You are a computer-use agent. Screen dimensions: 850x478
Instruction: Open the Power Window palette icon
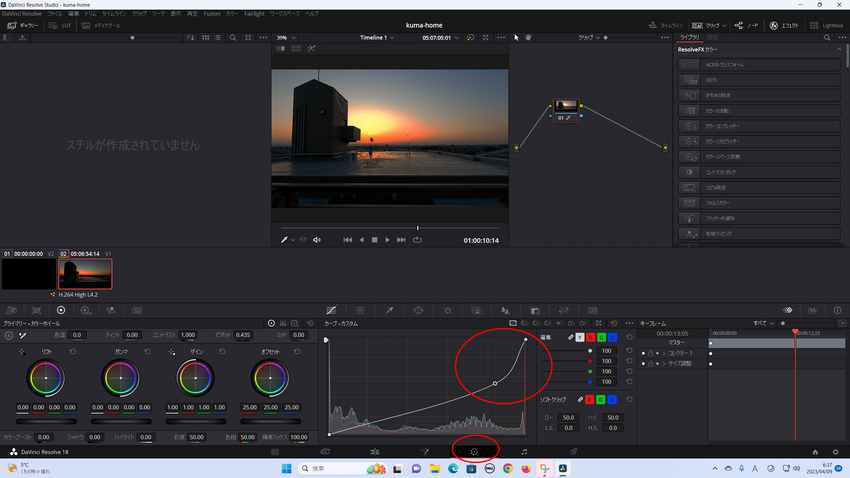point(418,311)
